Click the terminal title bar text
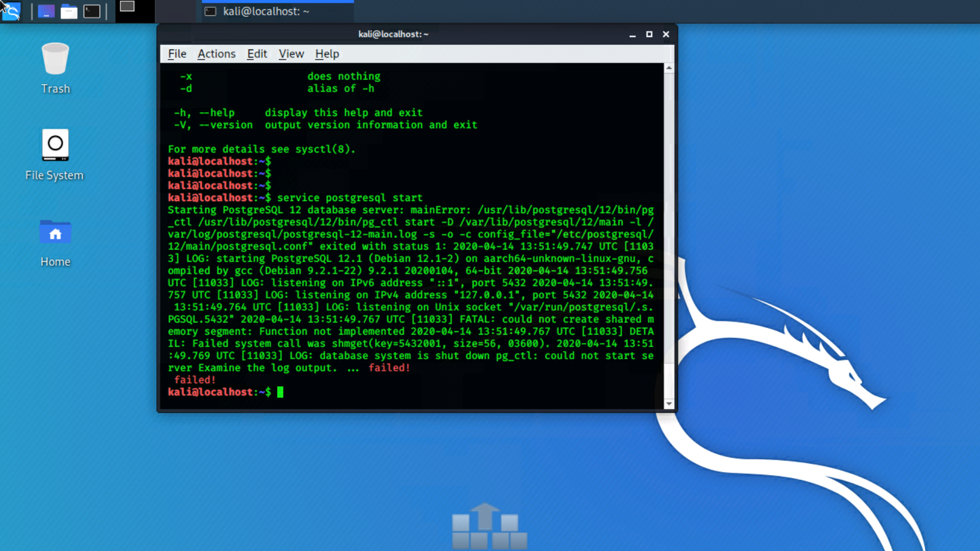The image size is (980, 551). (393, 34)
